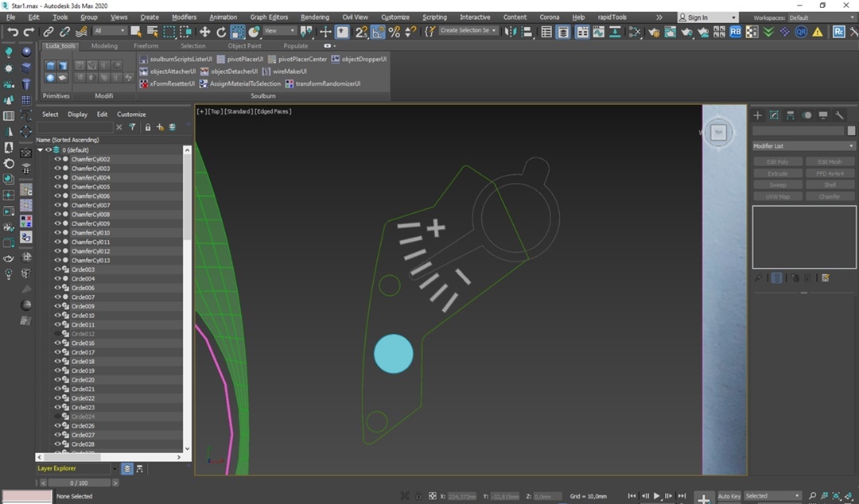This screenshot has height=504, width=859.
Task: Open the Modify command panel tab
Action: 774,115
